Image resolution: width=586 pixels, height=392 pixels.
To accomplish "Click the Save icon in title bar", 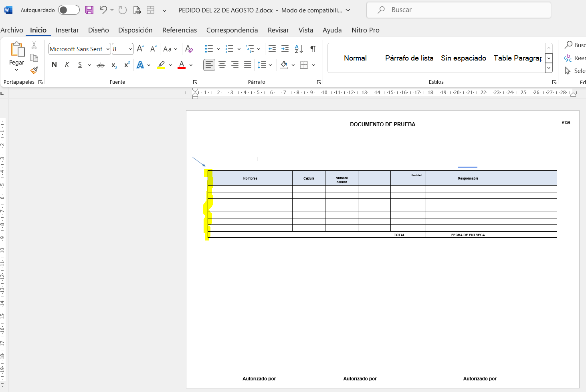I will pos(89,10).
